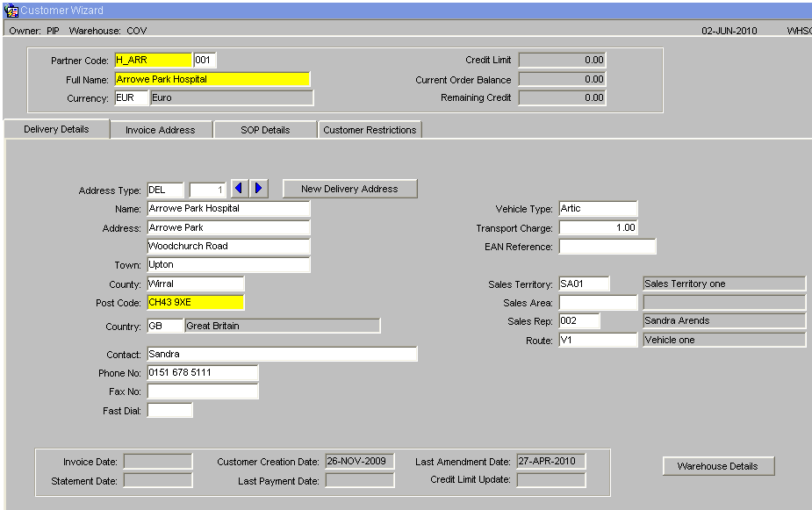Open the Invoice Address tab
Viewport: 812px width, 510px height.
(161, 130)
